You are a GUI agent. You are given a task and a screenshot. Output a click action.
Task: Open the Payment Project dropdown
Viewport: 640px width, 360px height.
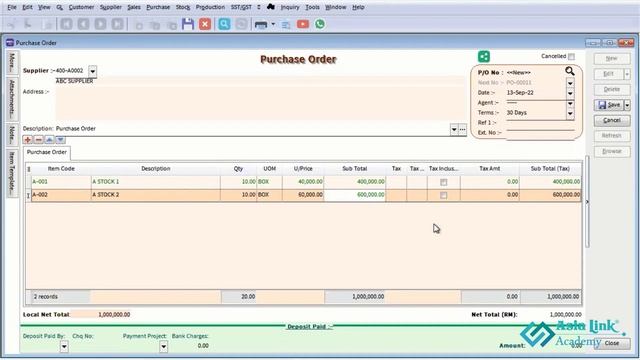point(163,347)
